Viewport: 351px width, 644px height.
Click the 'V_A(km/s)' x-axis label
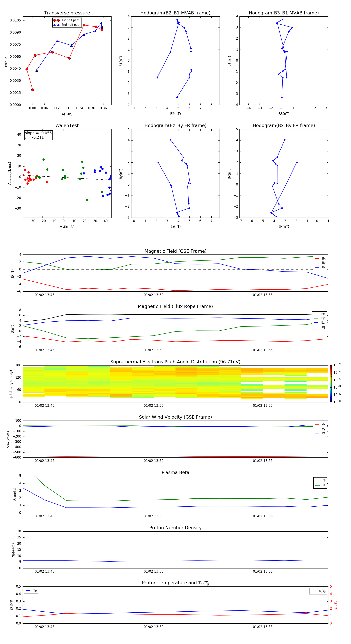coord(67,227)
